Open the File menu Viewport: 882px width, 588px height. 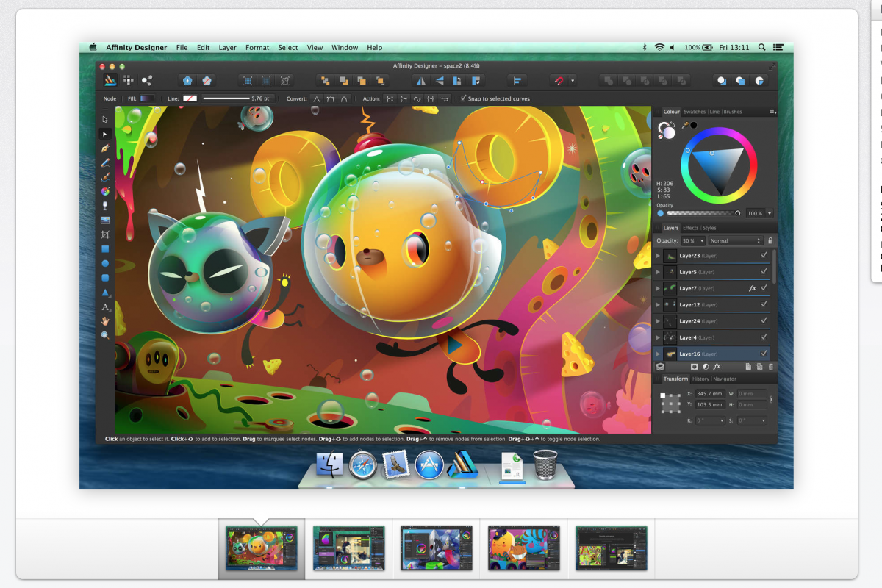(182, 47)
